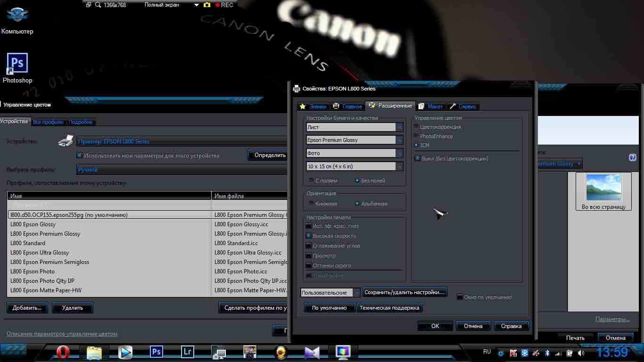Expand Полный экран recorder mode dropdown

tap(196, 5)
